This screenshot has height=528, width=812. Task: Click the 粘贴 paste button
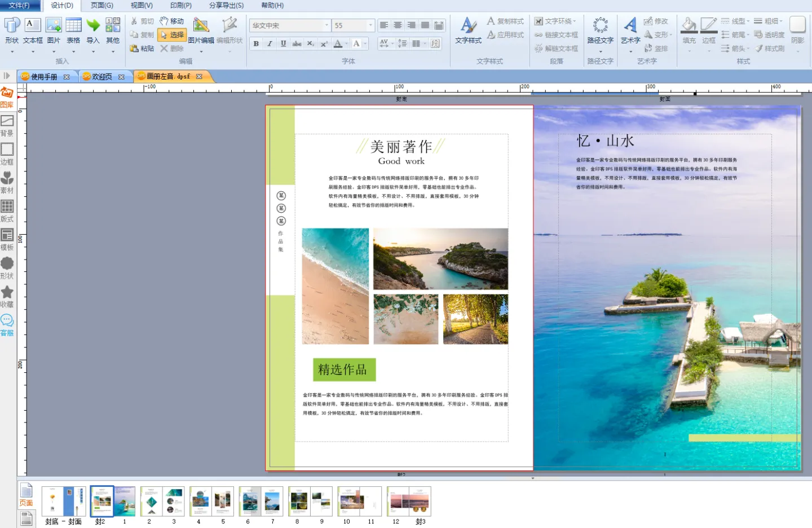pos(142,49)
